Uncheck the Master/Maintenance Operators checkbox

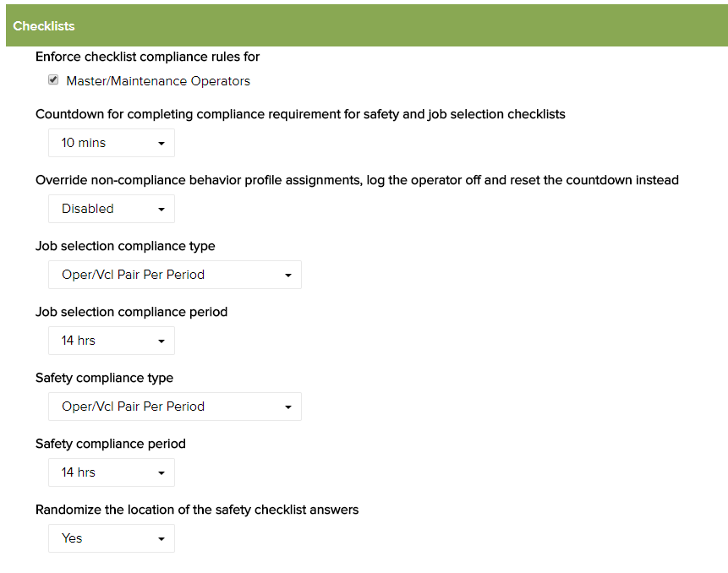coord(52,79)
